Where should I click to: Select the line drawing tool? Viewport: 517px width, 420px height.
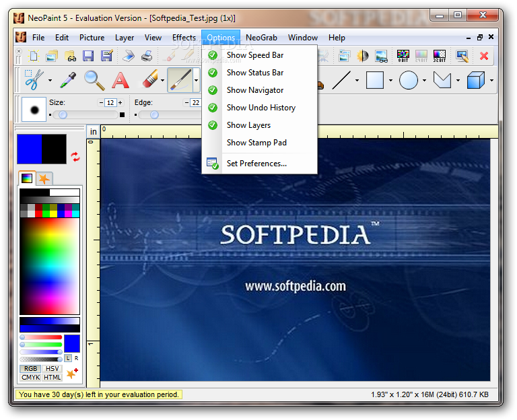click(x=341, y=80)
